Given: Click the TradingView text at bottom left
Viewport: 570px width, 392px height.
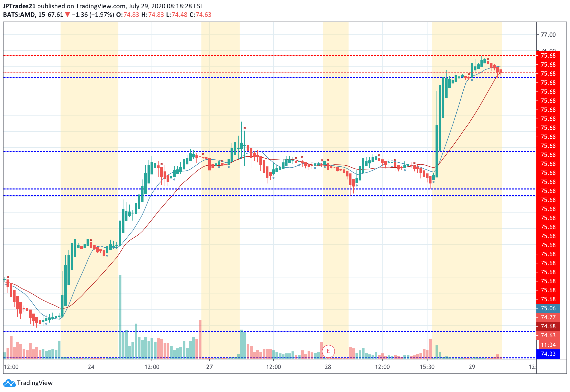Looking at the screenshot, I should [35, 383].
